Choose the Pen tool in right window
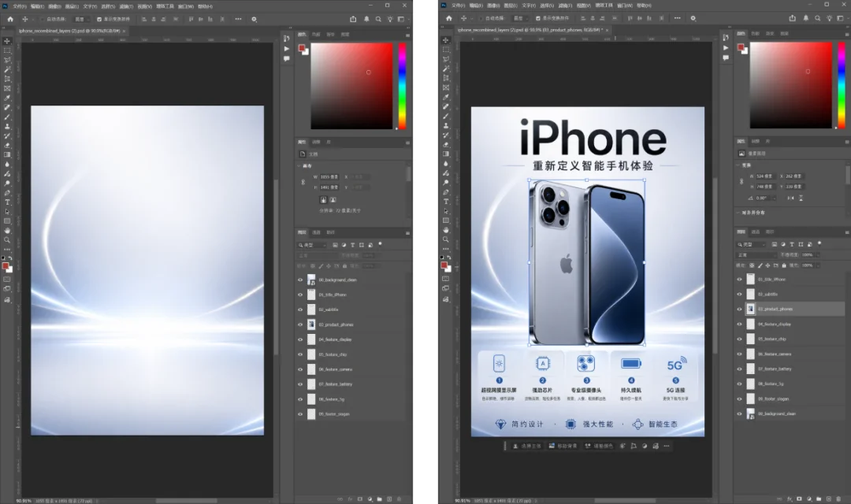 (x=445, y=192)
